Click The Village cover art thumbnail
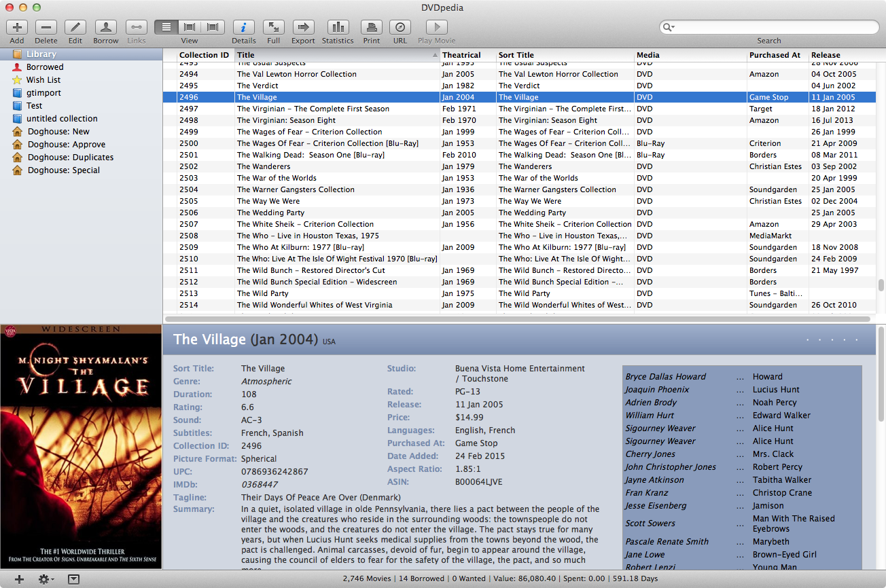The image size is (886, 588). [81, 447]
